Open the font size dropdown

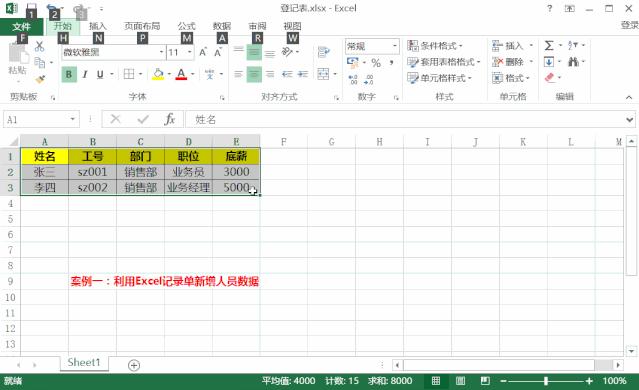[189, 52]
